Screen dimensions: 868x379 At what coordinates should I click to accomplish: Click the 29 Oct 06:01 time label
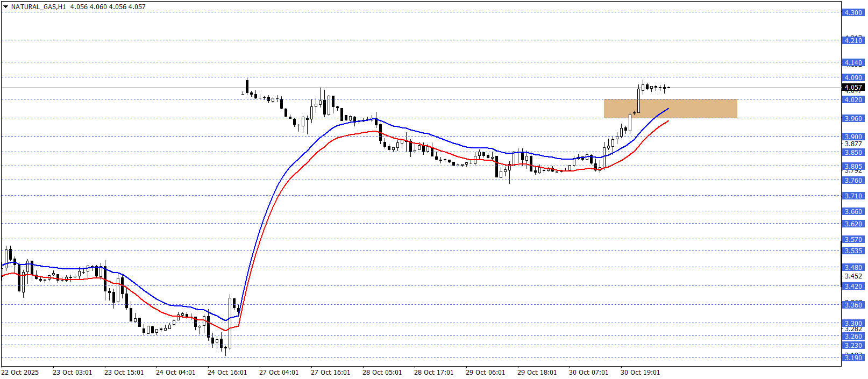[485, 373]
